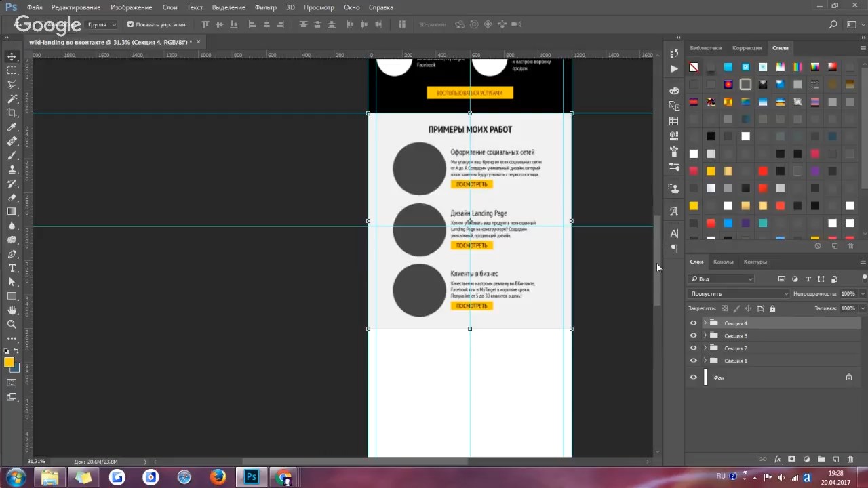This screenshot has width=868, height=488.
Task: Open Windows Start button
Action: coord(15,477)
